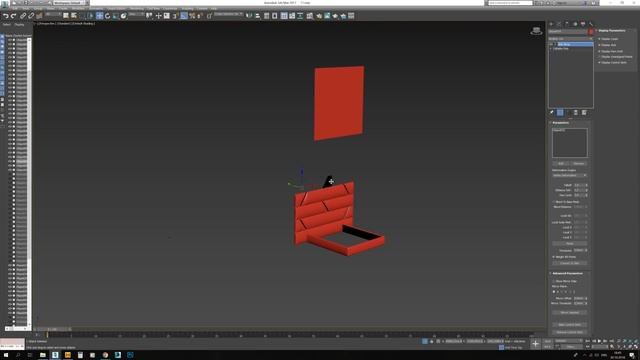Open the Render Setup teapot icon
This screenshot has height=360, width=640.
[319, 16]
